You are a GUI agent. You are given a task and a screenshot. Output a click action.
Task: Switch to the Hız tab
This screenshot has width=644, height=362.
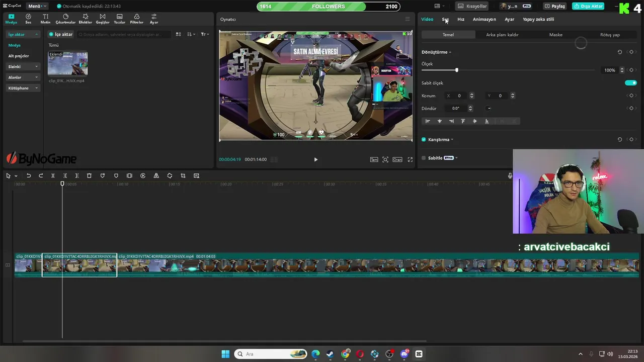tap(461, 19)
